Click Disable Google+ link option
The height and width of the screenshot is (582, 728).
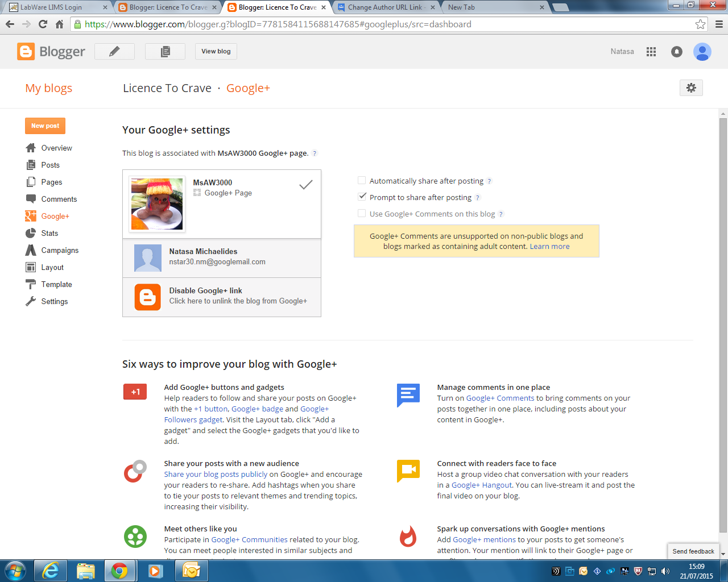coord(222,297)
